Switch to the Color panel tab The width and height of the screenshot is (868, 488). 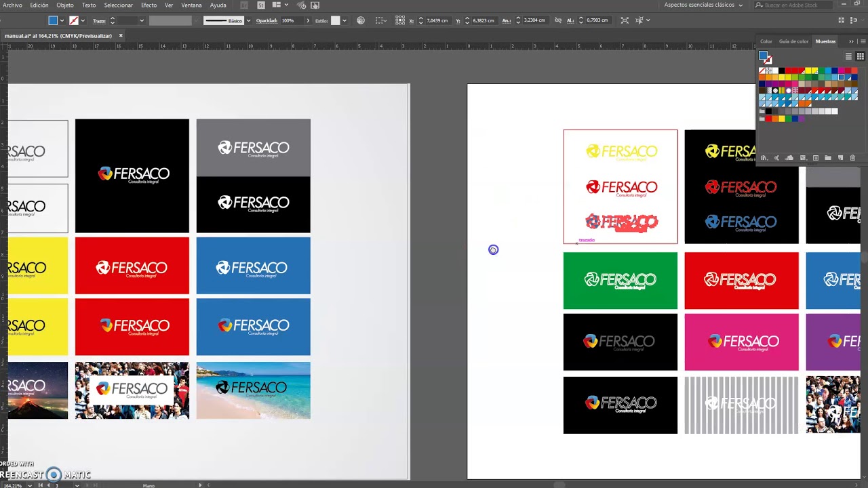click(x=766, y=41)
